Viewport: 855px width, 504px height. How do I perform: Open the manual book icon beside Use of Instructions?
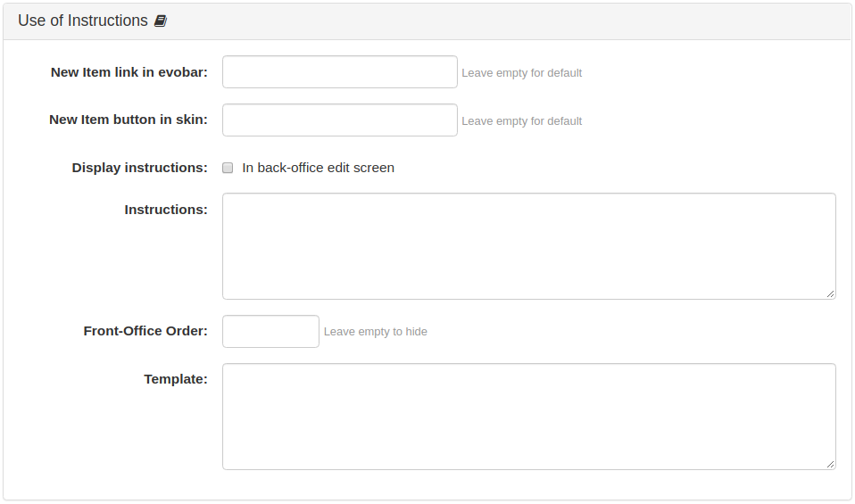tap(161, 21)
